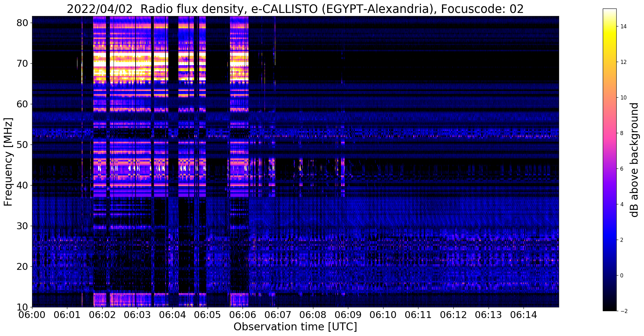The image size is (644, 336).
Task: Click the 06:02 time tick label
Action: point(102,315)
